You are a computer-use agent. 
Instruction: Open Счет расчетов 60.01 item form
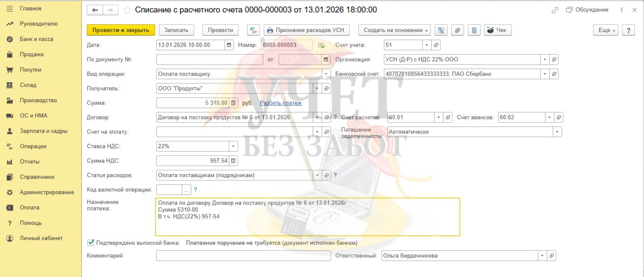(448, 117)
